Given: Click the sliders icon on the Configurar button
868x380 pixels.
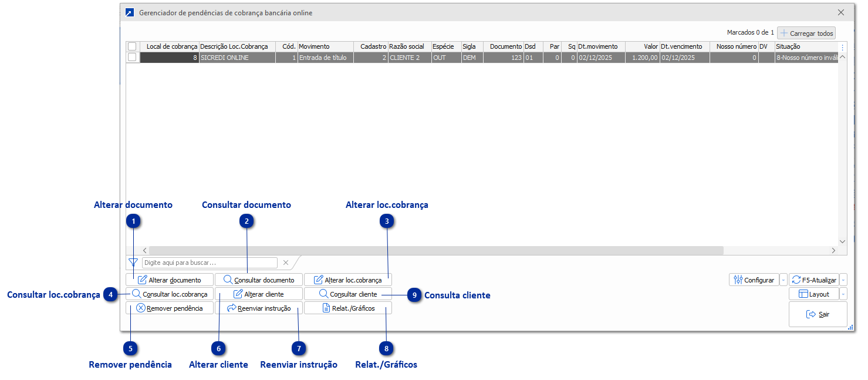Looking at the screenshot, I should point(738,280).
